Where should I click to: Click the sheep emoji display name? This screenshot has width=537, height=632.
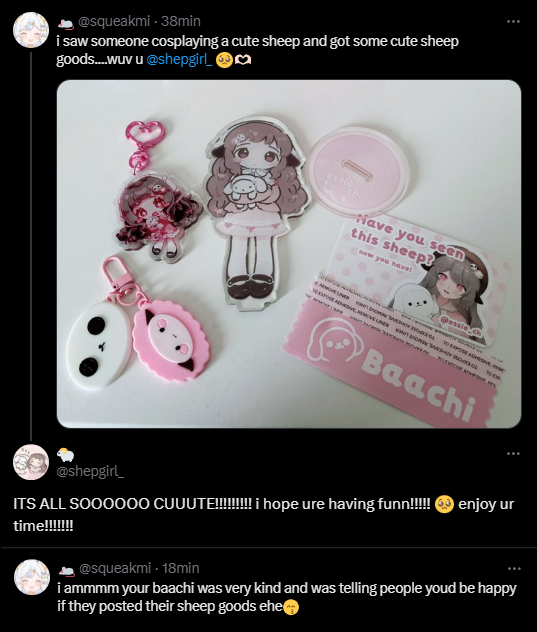pos(65,455)
